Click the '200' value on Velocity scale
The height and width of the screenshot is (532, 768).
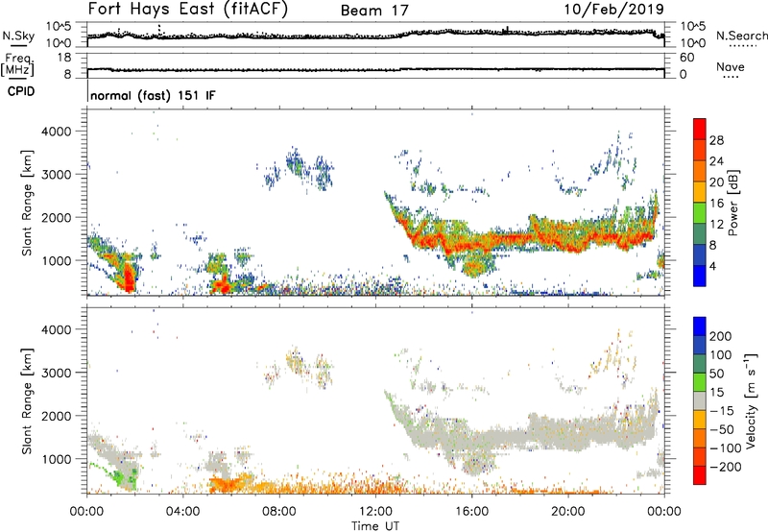(721, 336)
